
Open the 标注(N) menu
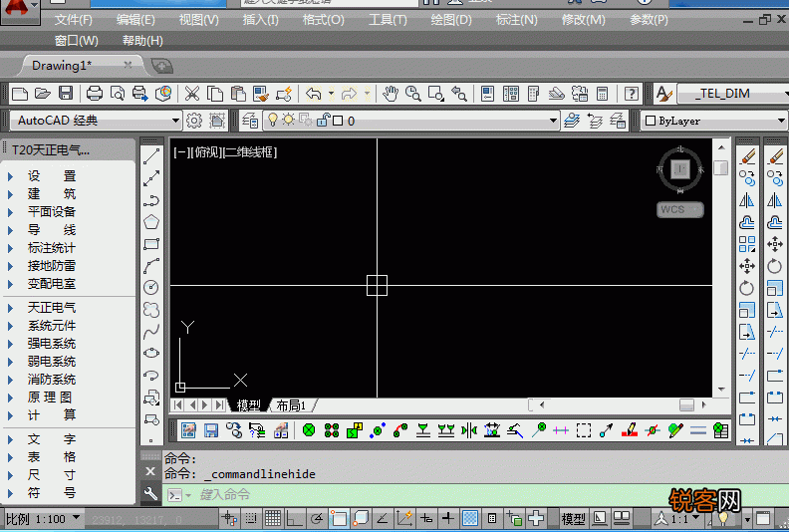pos(516,20)
